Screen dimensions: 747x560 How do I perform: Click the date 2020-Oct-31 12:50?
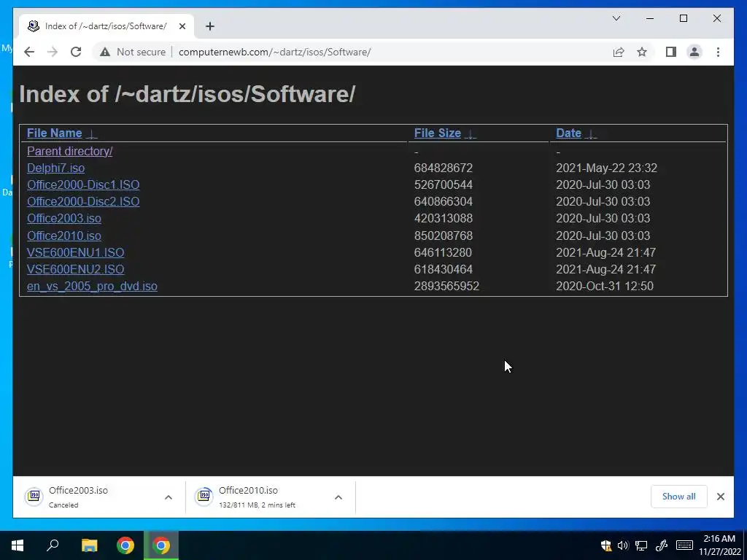point(605,286)
